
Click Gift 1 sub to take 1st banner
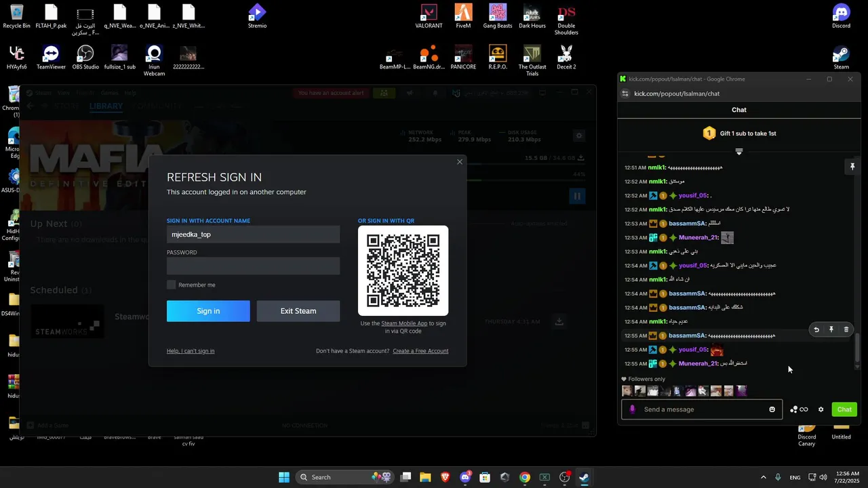[x=739, y=134]
